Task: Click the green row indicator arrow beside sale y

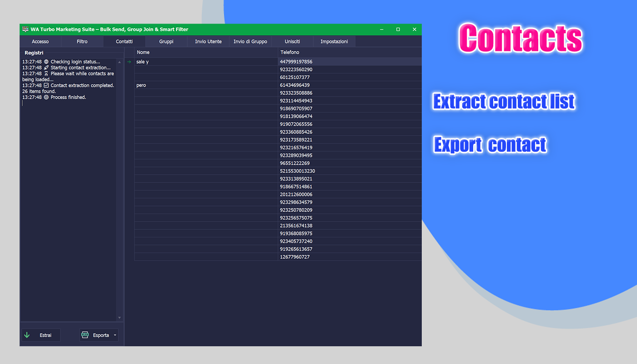Action: [x=129, y=62]
